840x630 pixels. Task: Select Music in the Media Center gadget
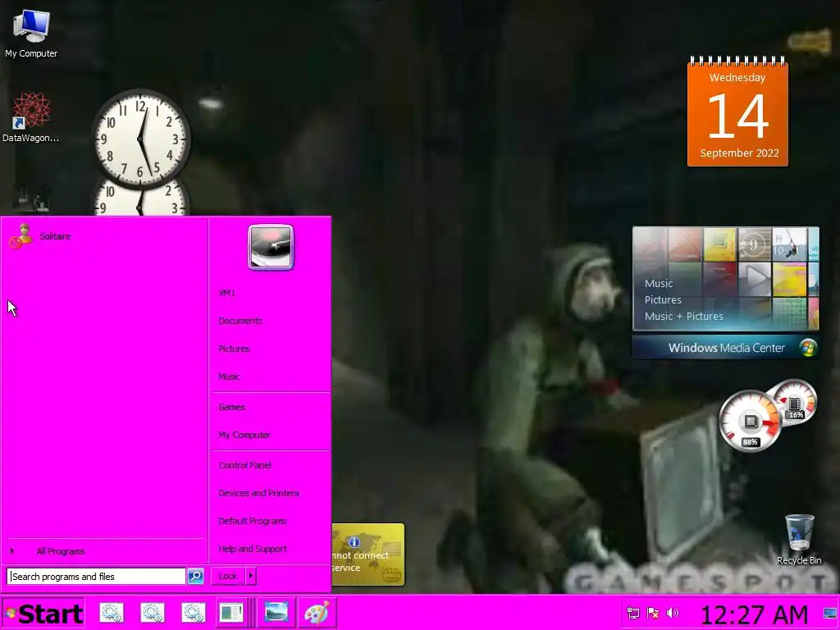click(659, 283)
